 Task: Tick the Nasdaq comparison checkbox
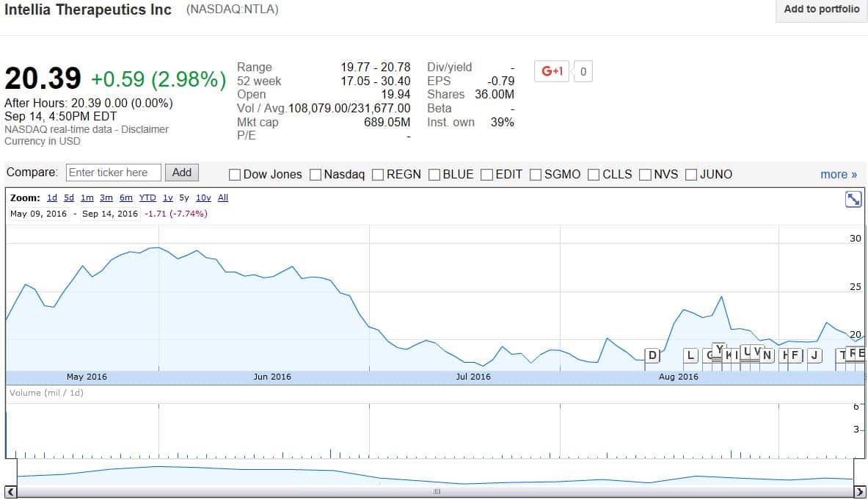[316, 175]
